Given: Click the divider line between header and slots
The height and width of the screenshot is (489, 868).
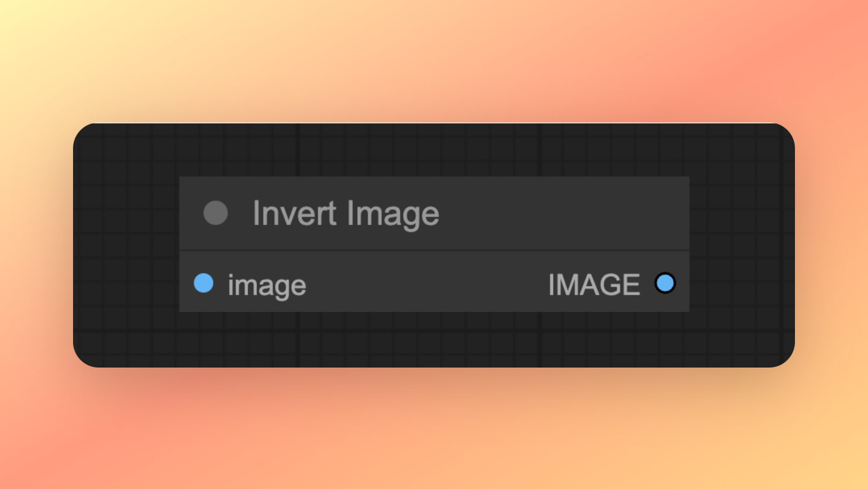Looking at the screenshot, I should click(x=434, y=250).
